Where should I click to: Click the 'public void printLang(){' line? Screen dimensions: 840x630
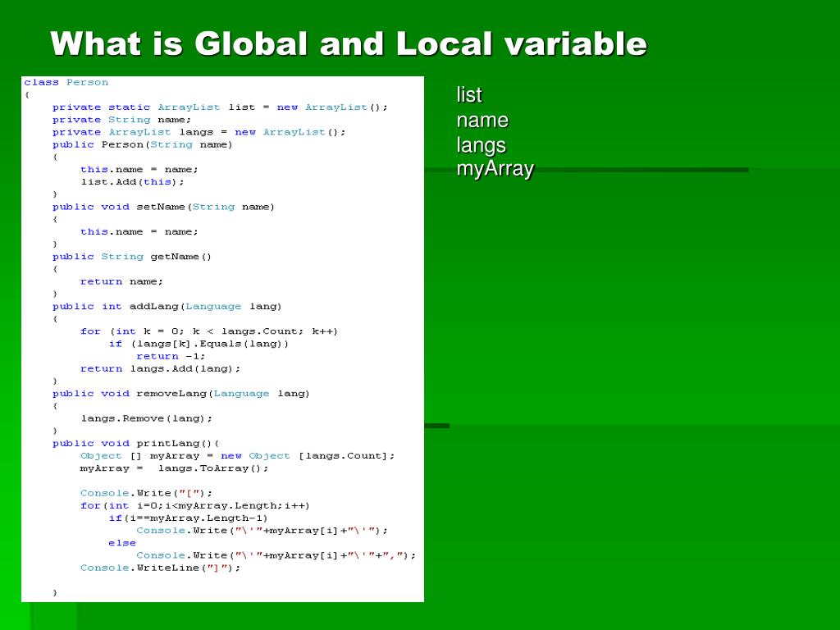[135, 444]
